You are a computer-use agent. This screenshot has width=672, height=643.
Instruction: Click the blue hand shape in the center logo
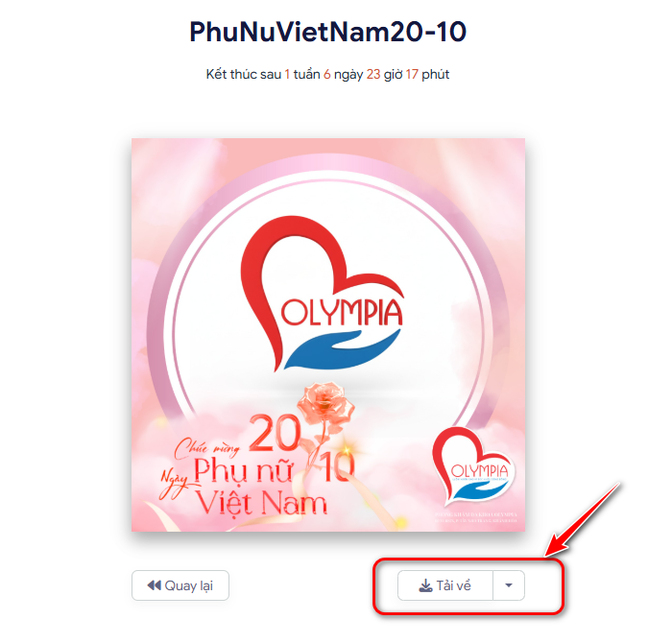(342, 348)
